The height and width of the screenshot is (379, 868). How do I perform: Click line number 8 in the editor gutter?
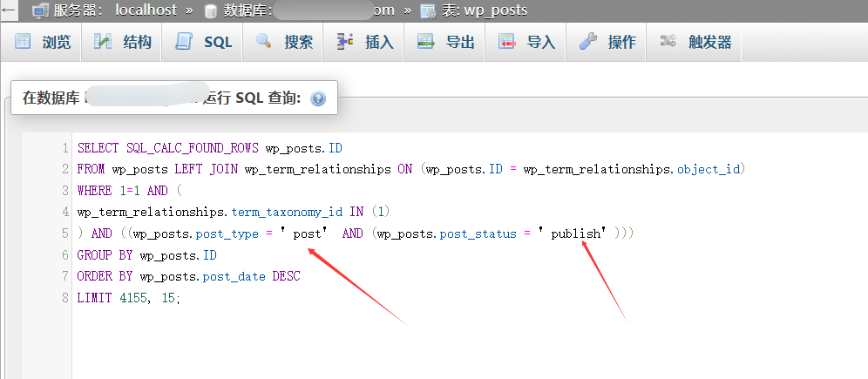[65, 298]
